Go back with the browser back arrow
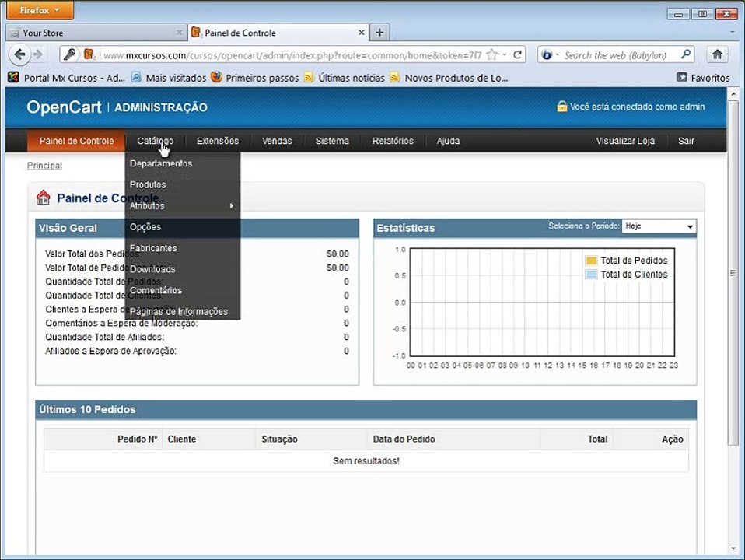The width and height of the screenshot is (745, 560). click(19, 54)
